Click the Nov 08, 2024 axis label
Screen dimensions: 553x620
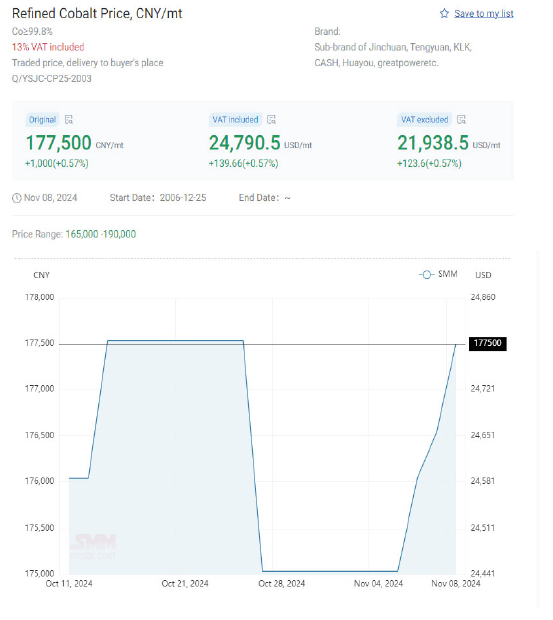(455, 584)
